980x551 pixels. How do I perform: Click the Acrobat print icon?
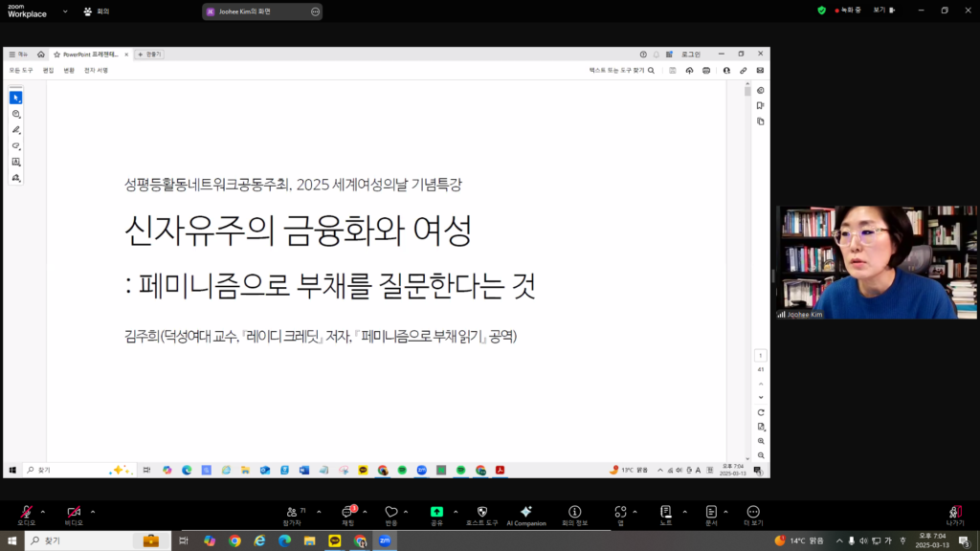706,71
